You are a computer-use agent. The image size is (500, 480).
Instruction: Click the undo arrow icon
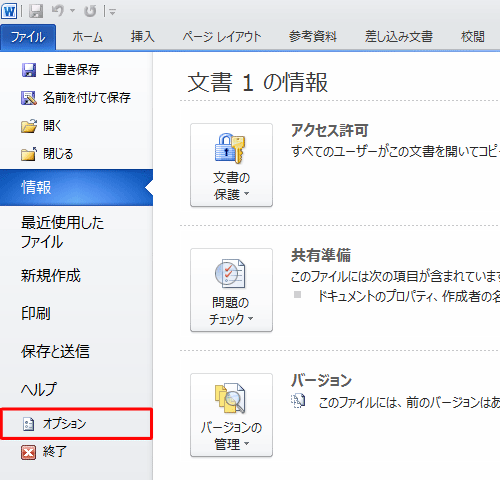tap(57, 11)
